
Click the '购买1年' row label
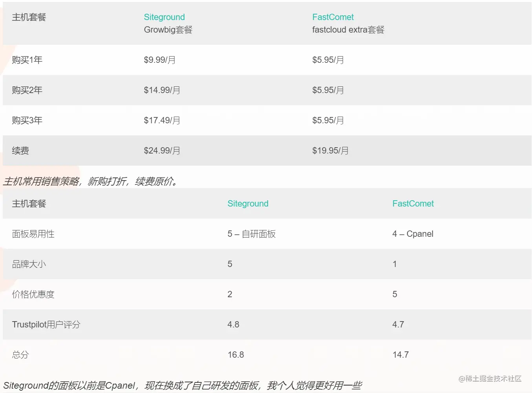(x=27, y=60)
